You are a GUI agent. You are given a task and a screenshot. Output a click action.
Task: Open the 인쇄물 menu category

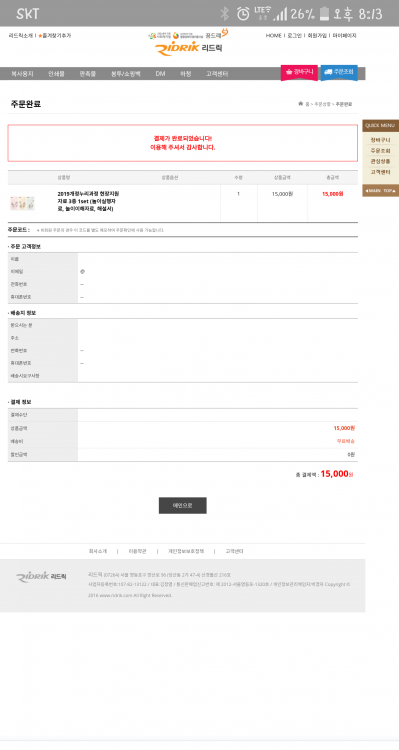56,74
